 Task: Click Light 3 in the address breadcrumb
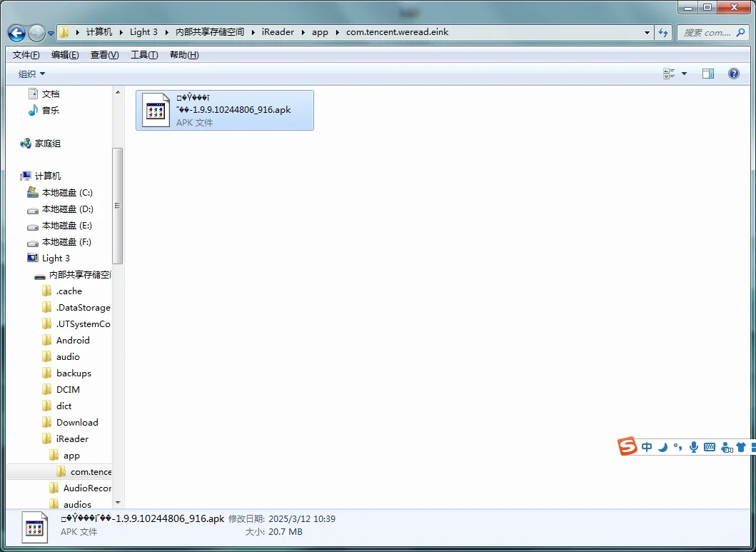click(x=143, y=32)
